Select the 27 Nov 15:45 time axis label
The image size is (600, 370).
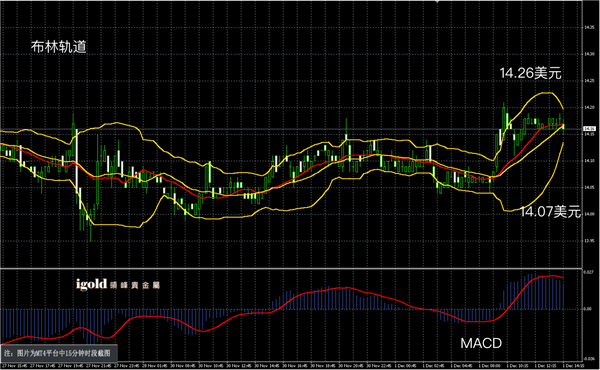point(15,366)
